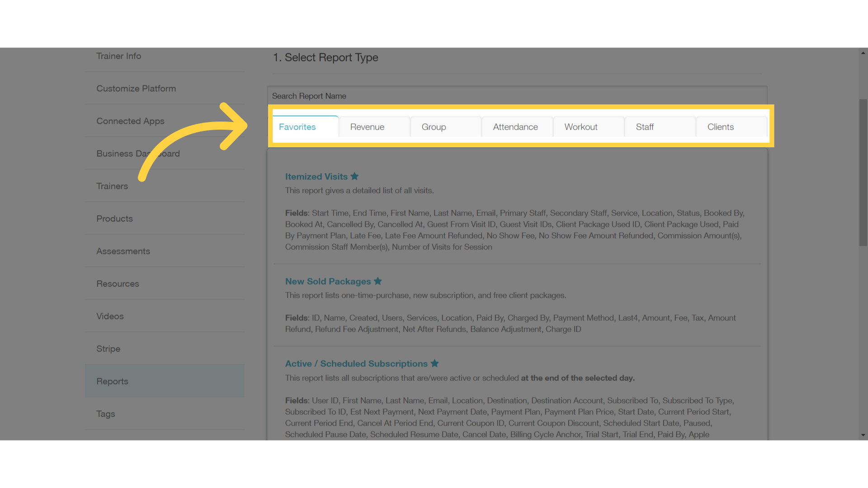Select the Staff report category tab

[645, 127]
